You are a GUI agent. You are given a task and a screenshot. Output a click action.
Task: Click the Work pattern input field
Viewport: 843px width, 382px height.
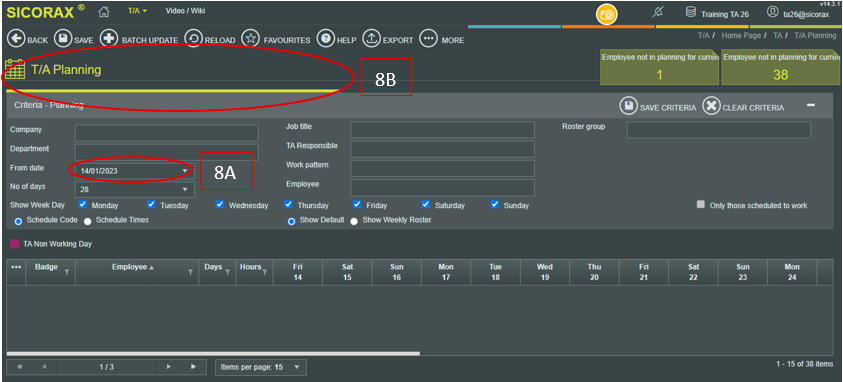(x=442, y=168)
